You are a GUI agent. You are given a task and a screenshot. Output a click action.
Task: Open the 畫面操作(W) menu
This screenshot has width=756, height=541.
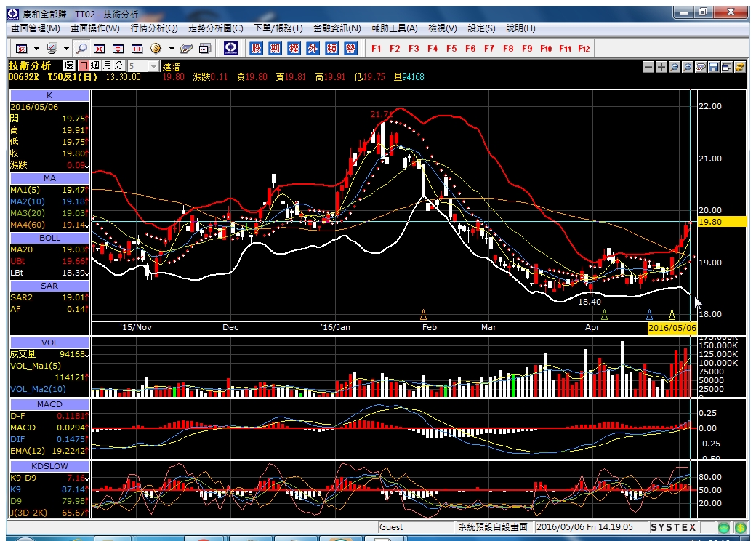coord(95,28)
